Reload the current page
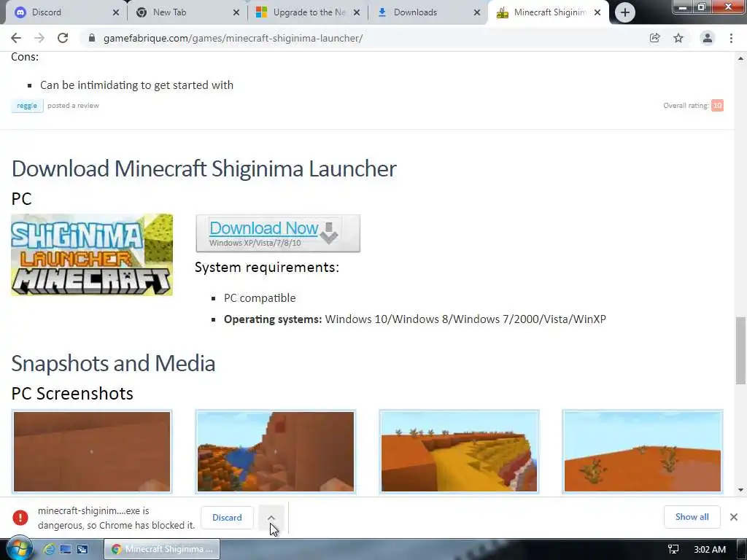The width and height of the screenshot is (747, 560). point(63,38)
